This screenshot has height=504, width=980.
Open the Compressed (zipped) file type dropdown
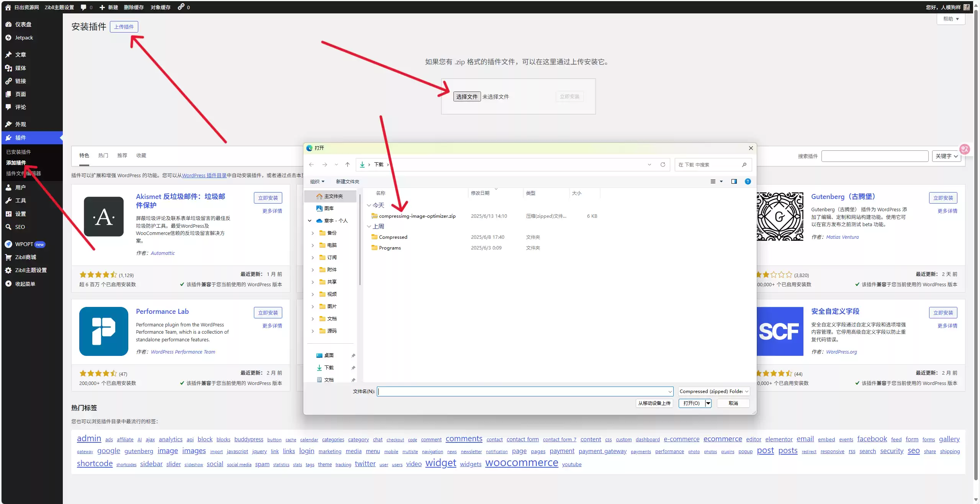(x=714, y=391)
